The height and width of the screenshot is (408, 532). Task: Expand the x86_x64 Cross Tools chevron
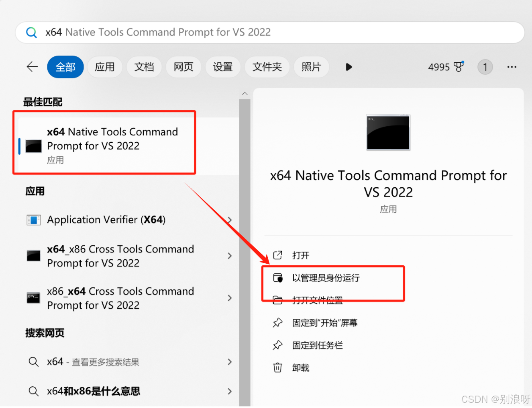(x=230, y=298)
